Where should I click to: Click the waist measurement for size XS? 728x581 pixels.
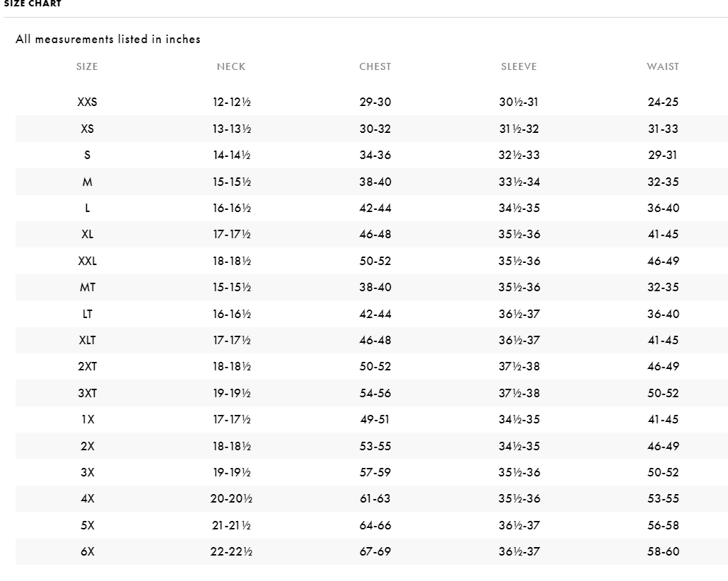coord(662,129)
